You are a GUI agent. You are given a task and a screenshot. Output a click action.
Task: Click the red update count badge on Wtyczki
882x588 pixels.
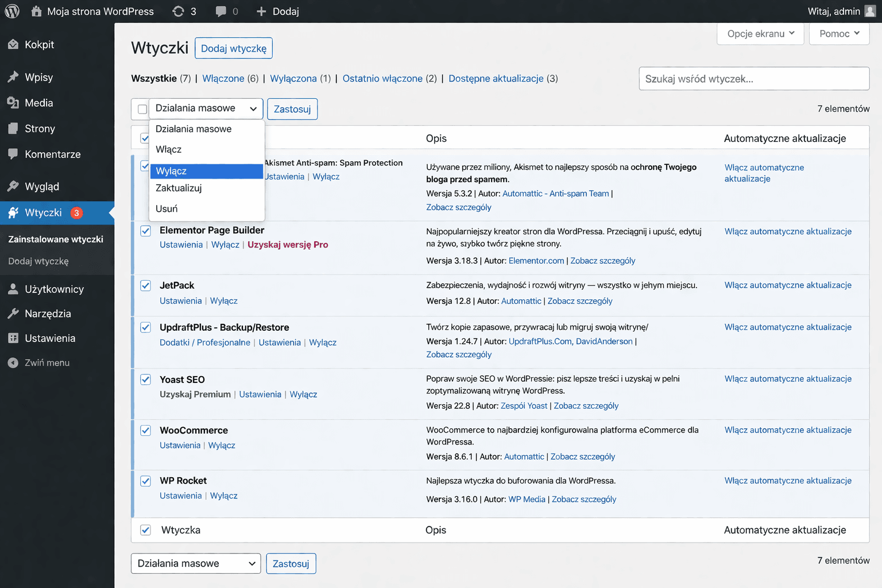[76, 213]
